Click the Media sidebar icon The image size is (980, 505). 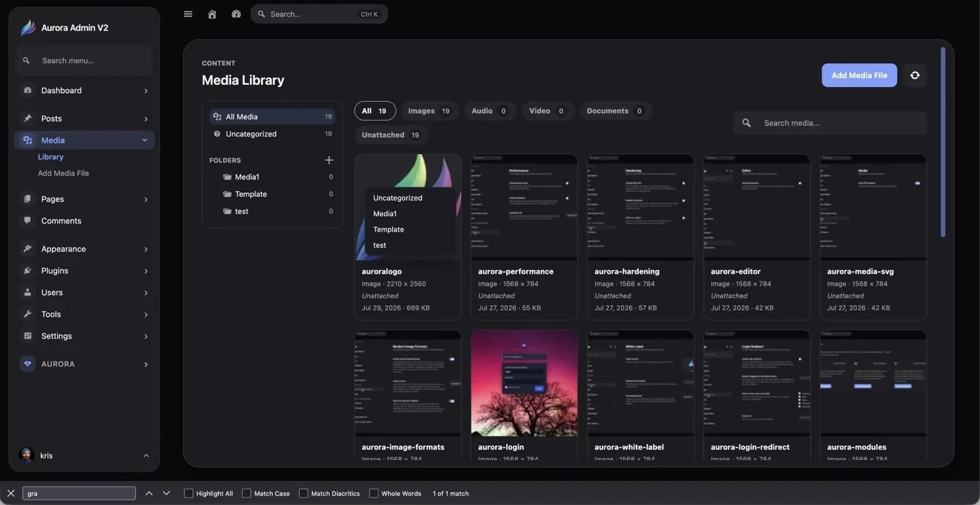pos(28,140)
